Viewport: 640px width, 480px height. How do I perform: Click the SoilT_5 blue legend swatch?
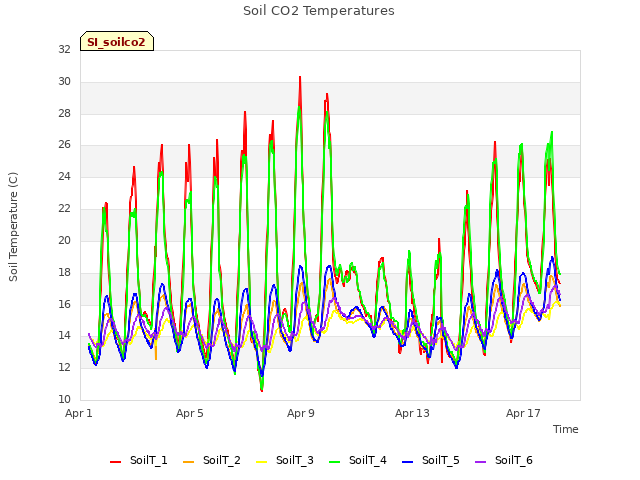click(408, 462)
